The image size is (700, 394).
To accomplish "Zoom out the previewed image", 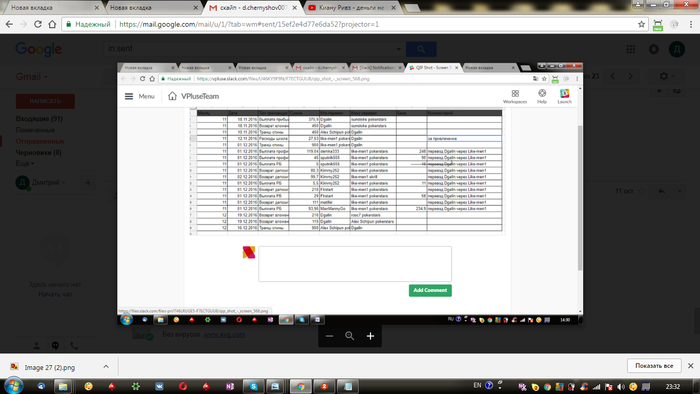I will [329, 336].
